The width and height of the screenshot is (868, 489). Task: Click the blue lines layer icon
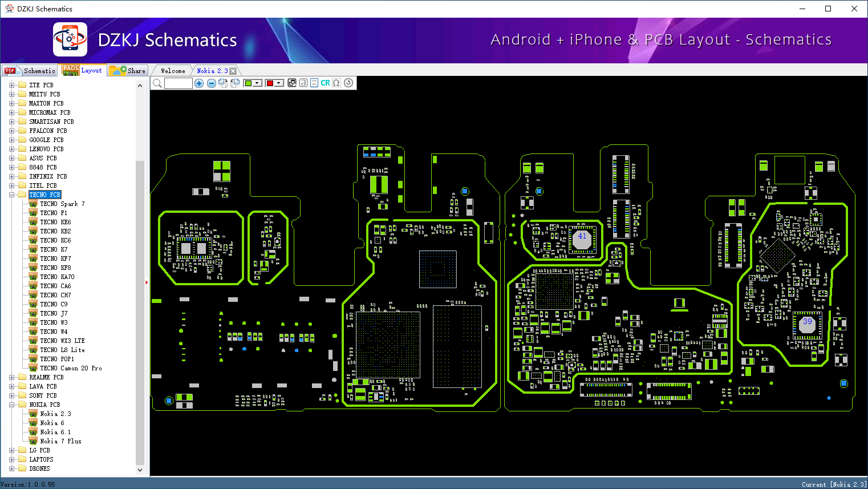click(x=314, y=83)
